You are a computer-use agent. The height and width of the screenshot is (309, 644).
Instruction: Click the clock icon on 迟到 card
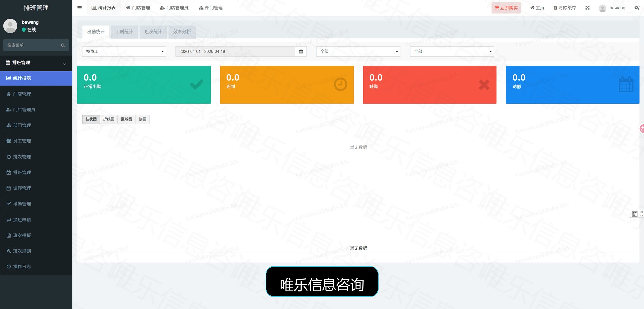[340, 84]
